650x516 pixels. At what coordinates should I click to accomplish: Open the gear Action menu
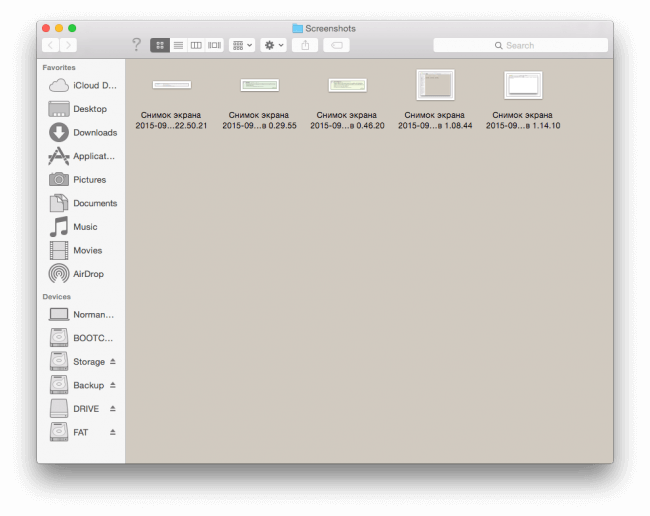click(x=274, y=45)
